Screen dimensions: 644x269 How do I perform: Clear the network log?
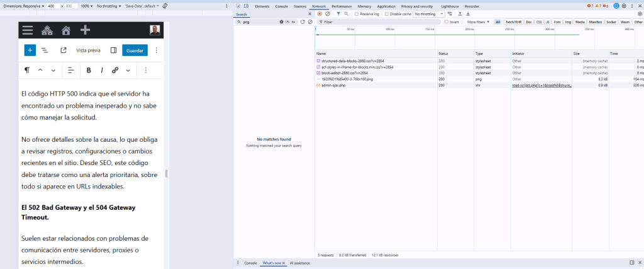click(328, 13)
